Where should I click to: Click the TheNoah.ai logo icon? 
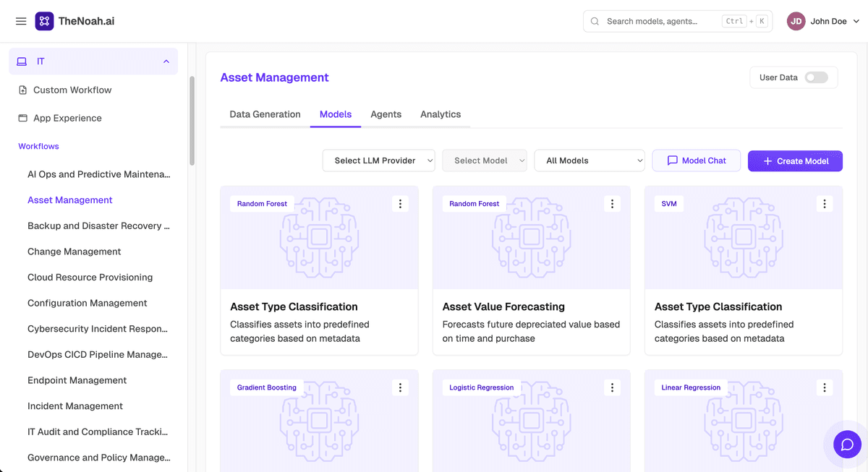click(x=44, y=21)
